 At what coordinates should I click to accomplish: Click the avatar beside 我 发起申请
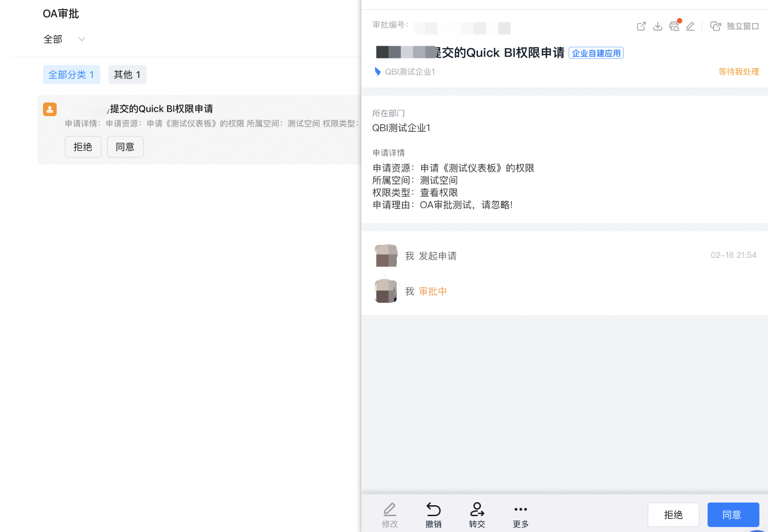click(386, 256)
